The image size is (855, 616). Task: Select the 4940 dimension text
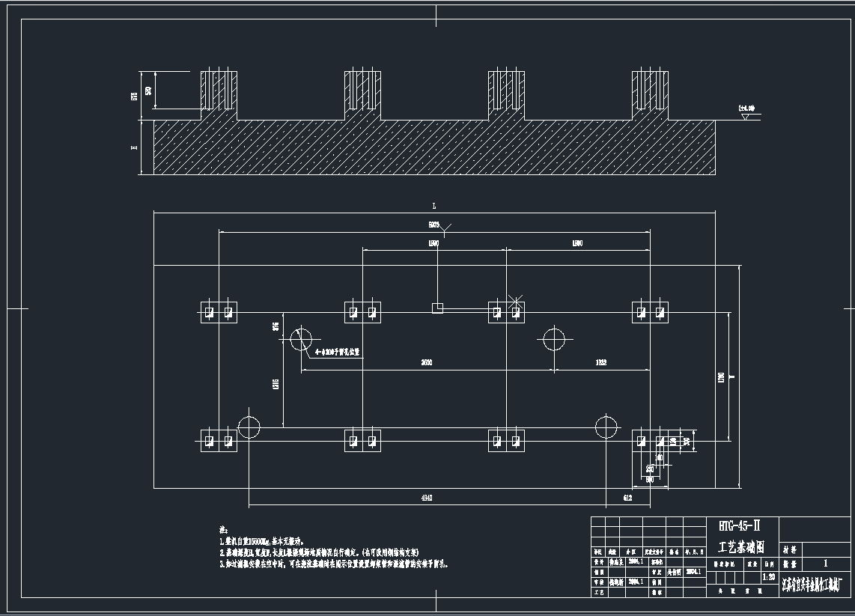click(x=427, y=497)
